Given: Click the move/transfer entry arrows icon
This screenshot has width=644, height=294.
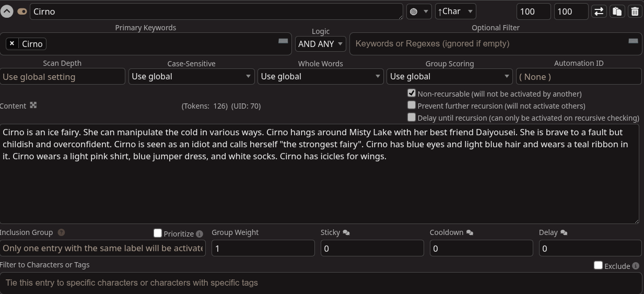Looking at the screenshot, I should click(599, 11).
